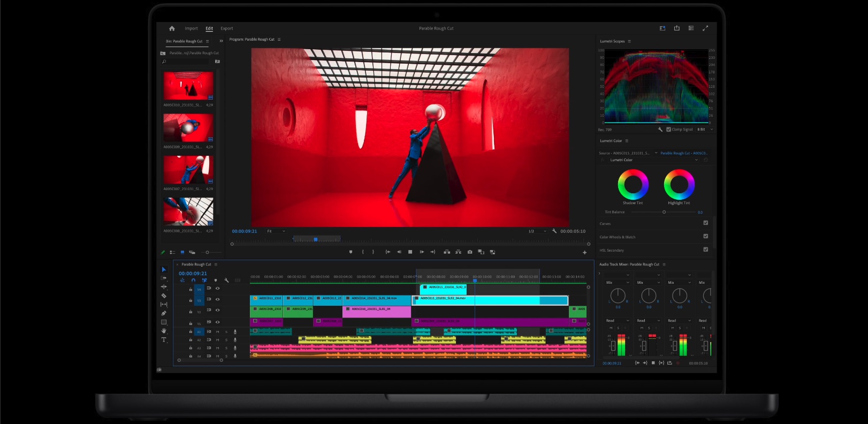The width and height of the screenshot is (868, 424).
Task: Mute audio track A1
Action: tap(217, 332)
